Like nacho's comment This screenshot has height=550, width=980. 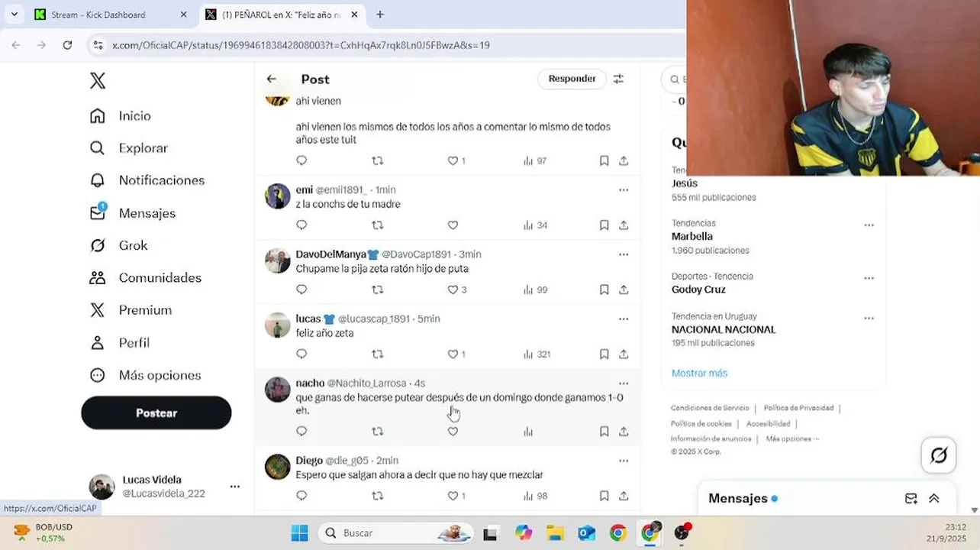[453, 432]
